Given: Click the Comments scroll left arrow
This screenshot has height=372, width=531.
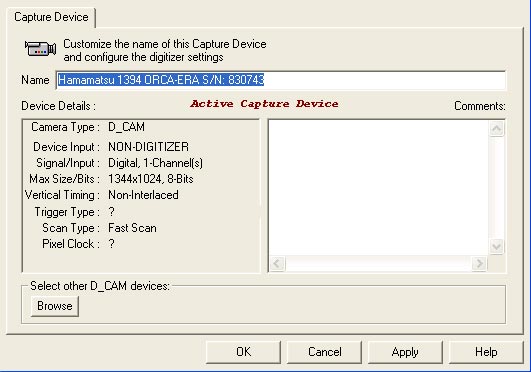Looking at the screenshot, I should coord(277,264).
